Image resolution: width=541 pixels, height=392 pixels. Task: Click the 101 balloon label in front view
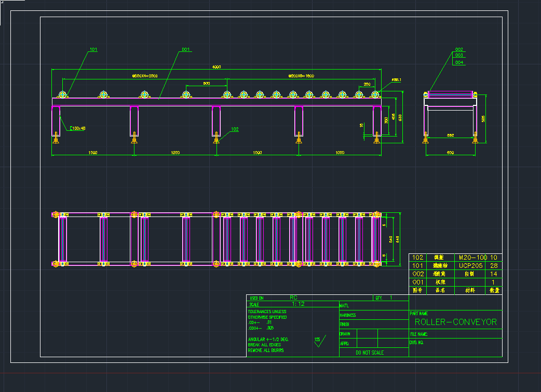point(93,50)
